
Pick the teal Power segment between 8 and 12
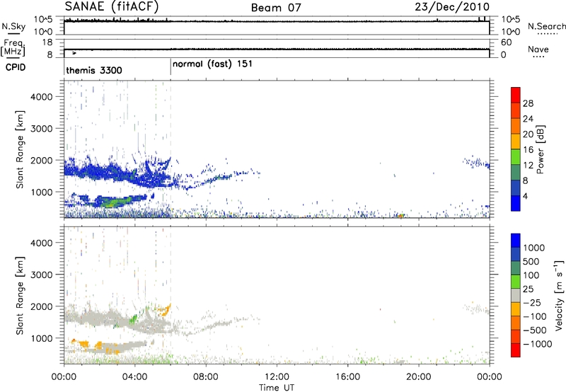[516, 172]
